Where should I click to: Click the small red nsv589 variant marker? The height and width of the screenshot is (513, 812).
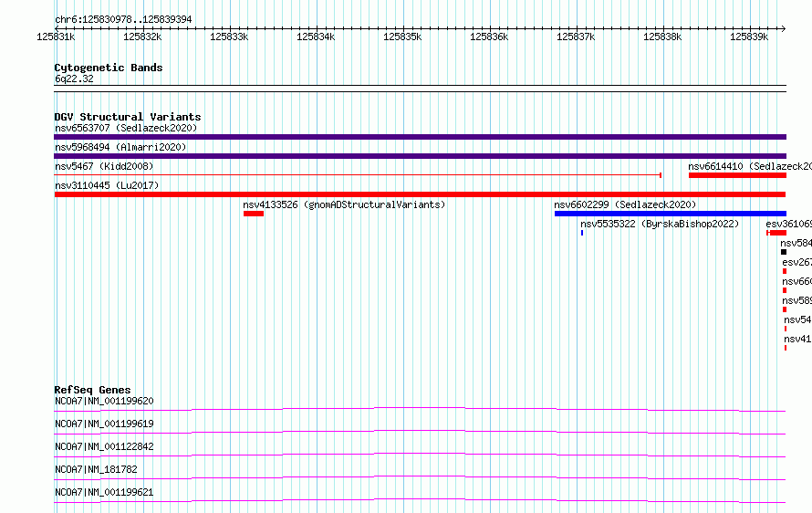(x=785, y=309)
